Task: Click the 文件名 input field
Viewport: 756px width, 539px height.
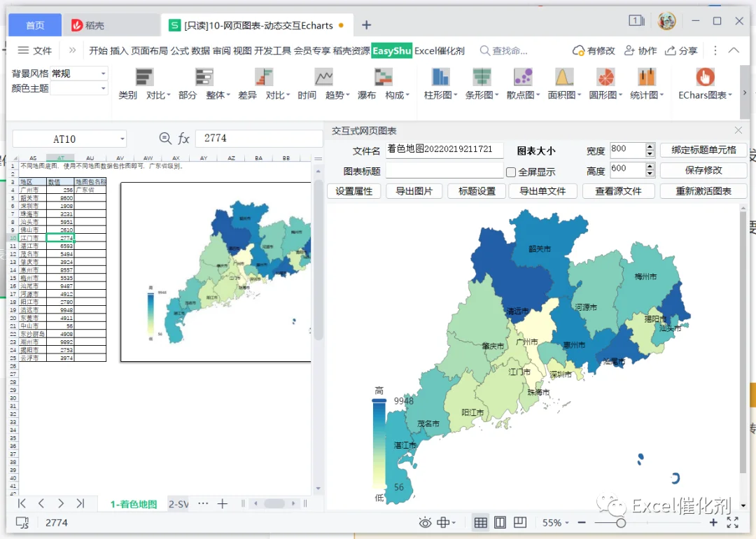Action: 444,150
